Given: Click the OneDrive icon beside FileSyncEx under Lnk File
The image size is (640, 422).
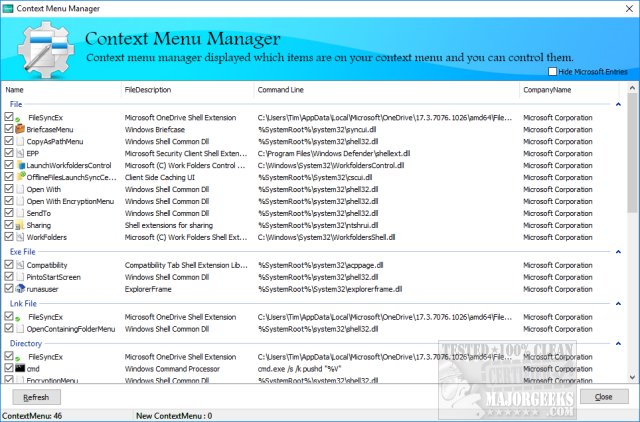Looking at the screenshot, I should click(x=18, y=318).
